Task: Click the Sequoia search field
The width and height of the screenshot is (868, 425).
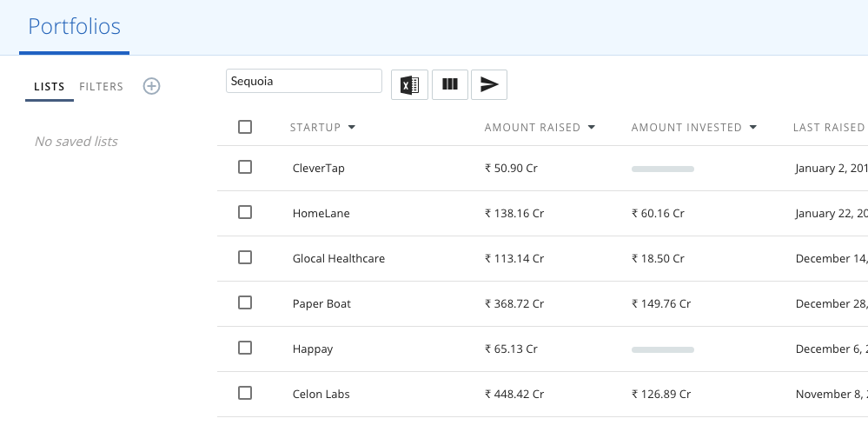Action: point(304,81)
